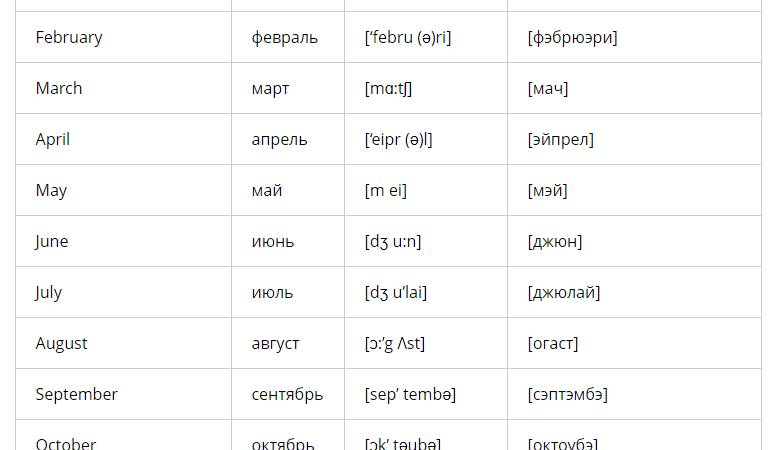This screenshot has height=450, width=776.
Task: Select the September cell
Action: (x=77, y=395)
